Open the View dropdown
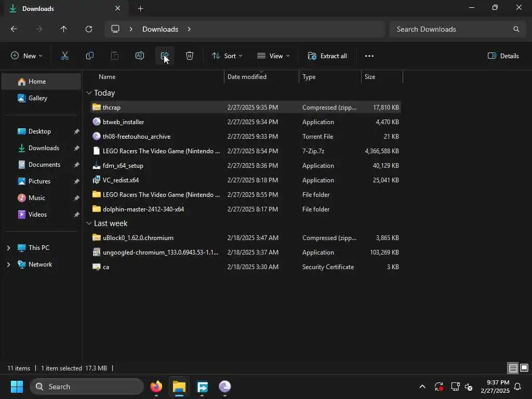The width and height of the screenshot is (532, 399). 273,56
